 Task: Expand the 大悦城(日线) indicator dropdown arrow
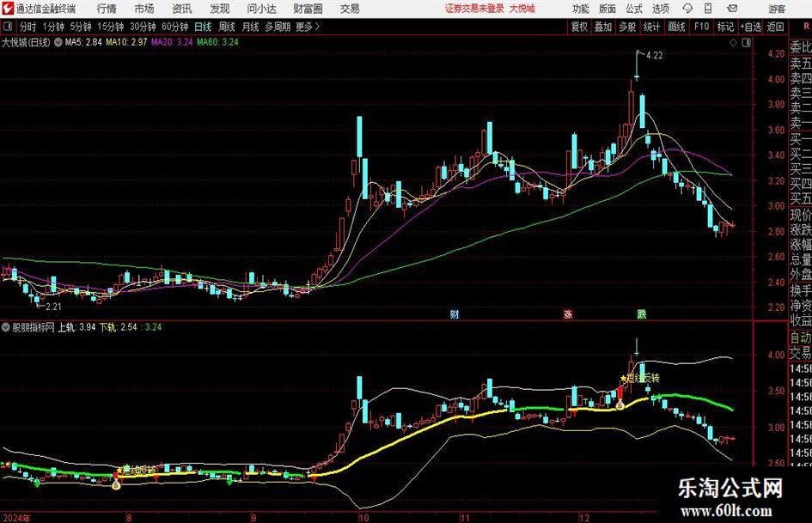point(58,42)
